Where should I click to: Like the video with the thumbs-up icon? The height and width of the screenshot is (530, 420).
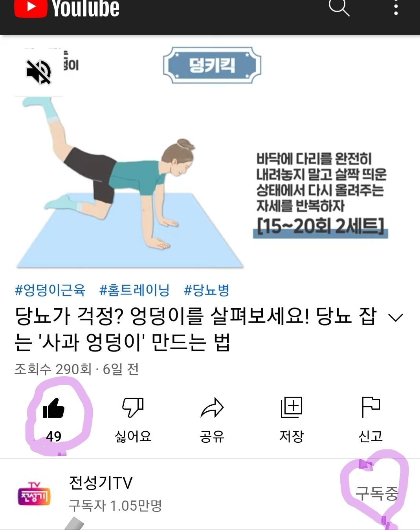click(53, 408)
